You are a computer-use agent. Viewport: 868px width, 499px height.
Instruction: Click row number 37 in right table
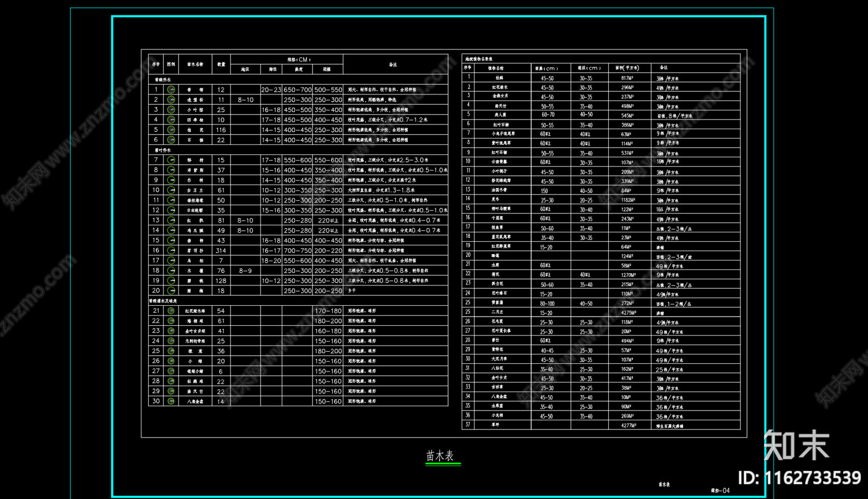click(x=468, y=425)
